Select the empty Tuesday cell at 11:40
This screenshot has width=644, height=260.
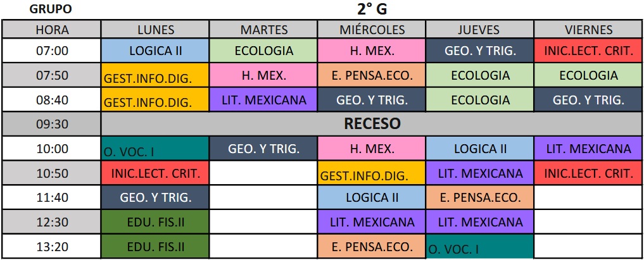263,197
